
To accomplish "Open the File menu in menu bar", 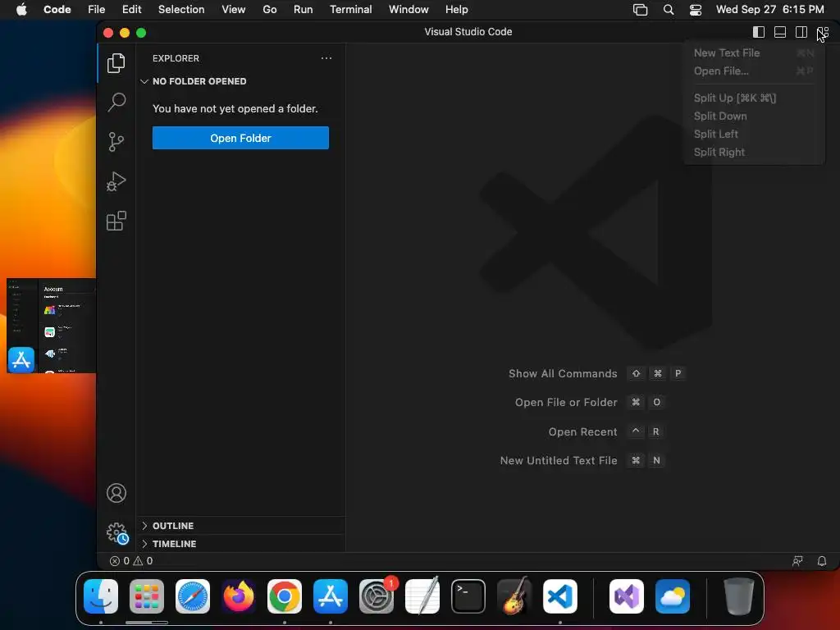I will pos(97,10).
